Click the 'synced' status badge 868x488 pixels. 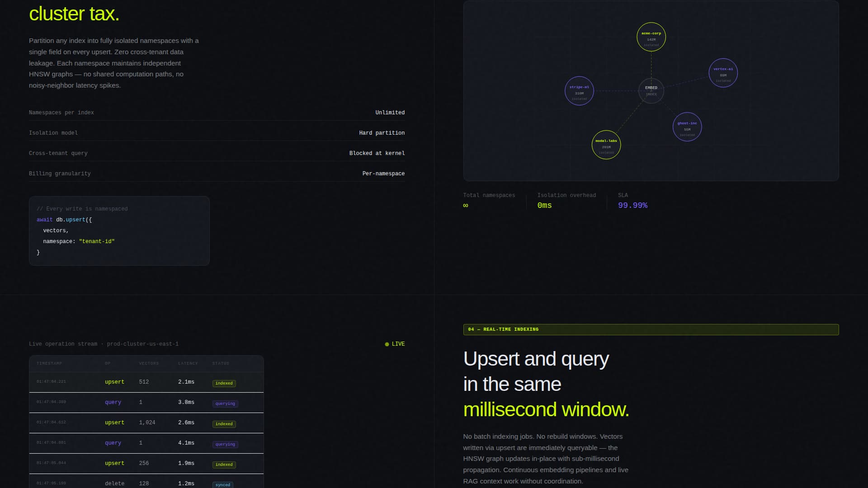pyautogui.click(x=223, y=485)
